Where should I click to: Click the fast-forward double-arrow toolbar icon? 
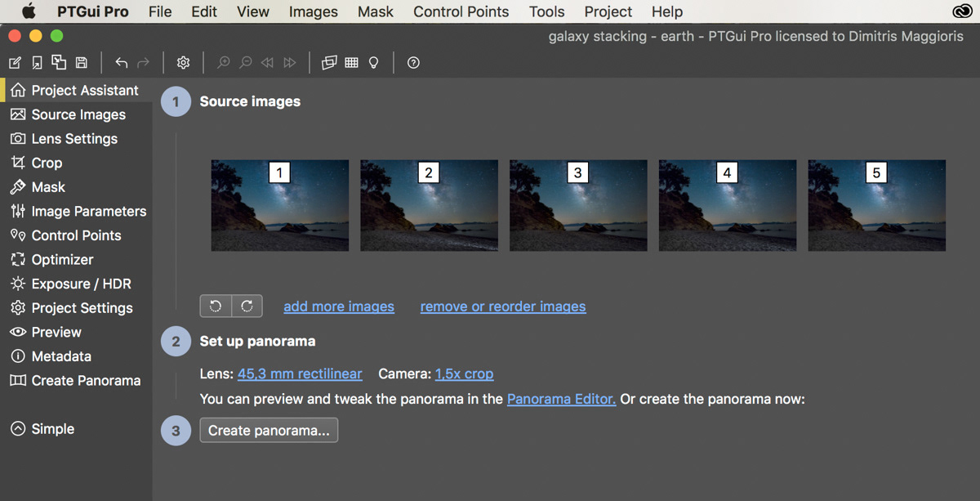(x=289, y=63)
